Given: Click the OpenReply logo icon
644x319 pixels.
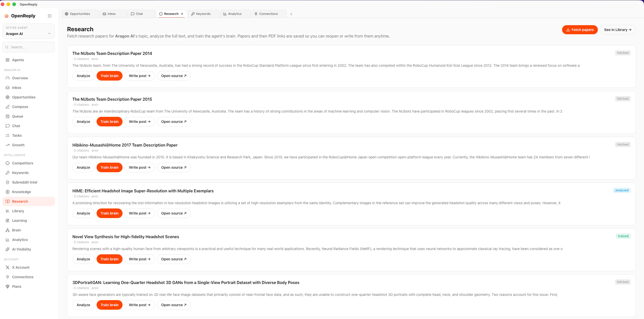Looking at the screenshot, I should coord(7,16).
